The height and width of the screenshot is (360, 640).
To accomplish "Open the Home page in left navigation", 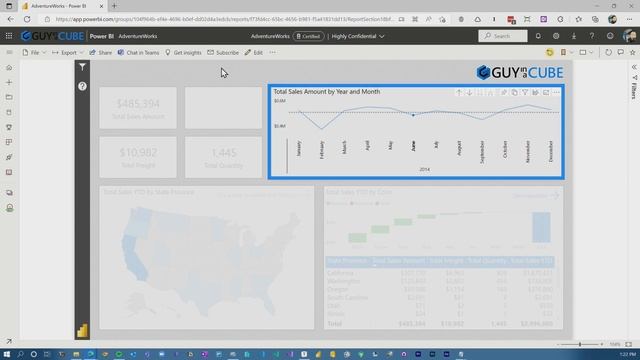I will tap(9, 68).
